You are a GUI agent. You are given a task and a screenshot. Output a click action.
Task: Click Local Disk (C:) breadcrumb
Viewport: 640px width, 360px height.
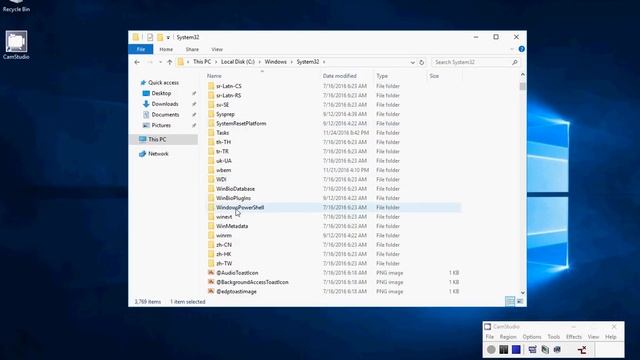coord(238,62)
